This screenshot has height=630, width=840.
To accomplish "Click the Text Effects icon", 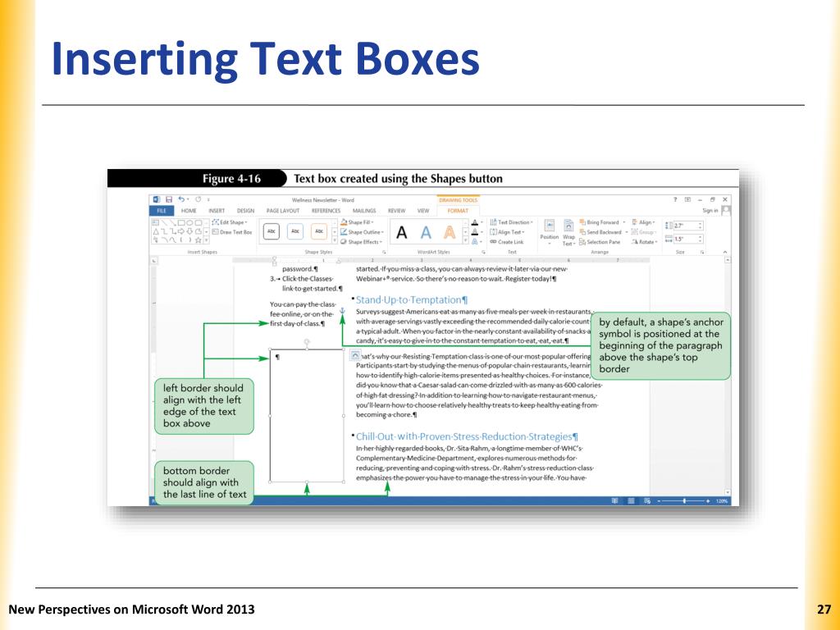I will [475, 242].
